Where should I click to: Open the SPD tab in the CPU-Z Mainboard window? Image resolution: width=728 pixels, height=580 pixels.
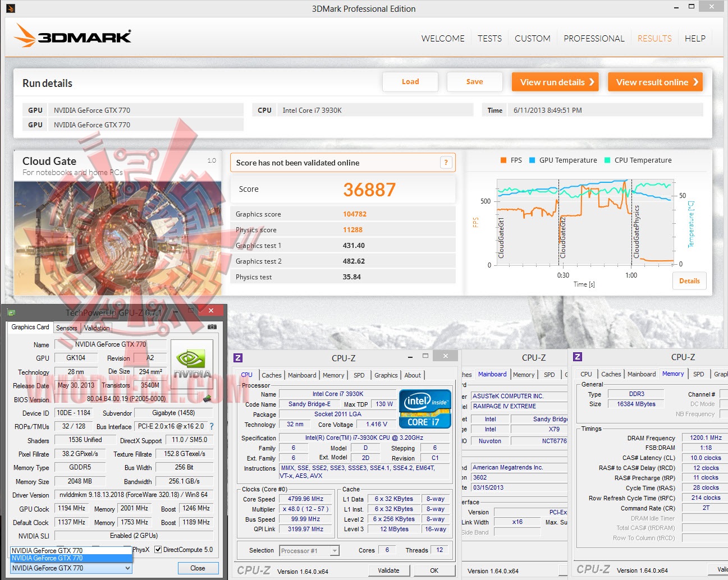point(550,375)
